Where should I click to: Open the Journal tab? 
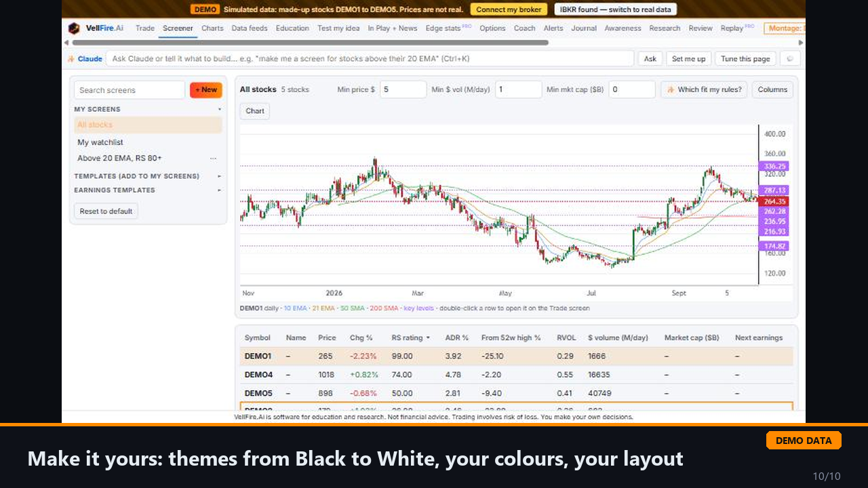click(x=584, y=28)
